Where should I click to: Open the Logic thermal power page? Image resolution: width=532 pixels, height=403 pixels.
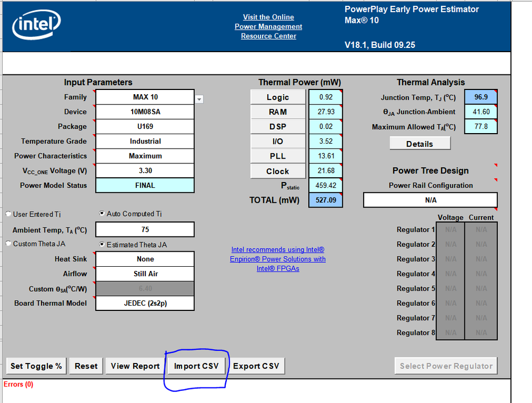coord(278,97)
